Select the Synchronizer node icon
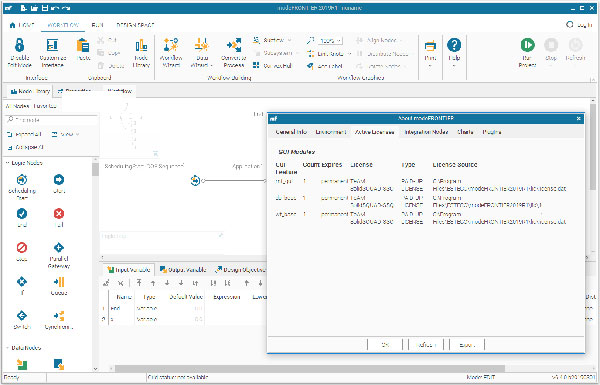The image size is (600, 385). [59, 316]
